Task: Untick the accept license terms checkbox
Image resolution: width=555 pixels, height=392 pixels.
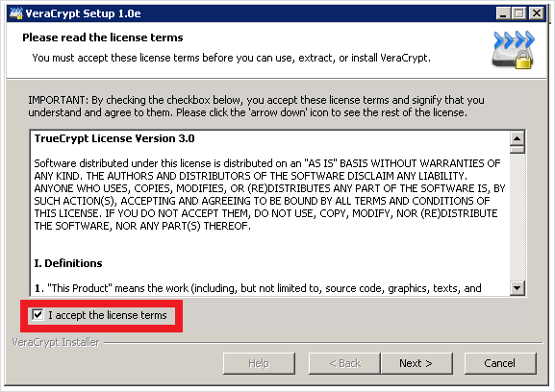Action: click(x=38, y=314)
